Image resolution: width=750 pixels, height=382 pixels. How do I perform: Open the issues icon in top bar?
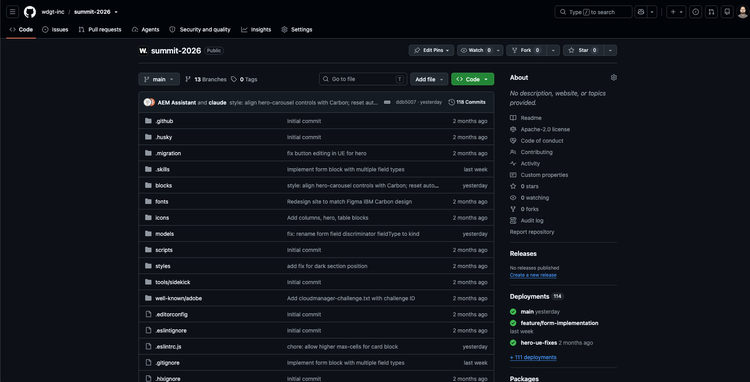(x=695, y=12)
